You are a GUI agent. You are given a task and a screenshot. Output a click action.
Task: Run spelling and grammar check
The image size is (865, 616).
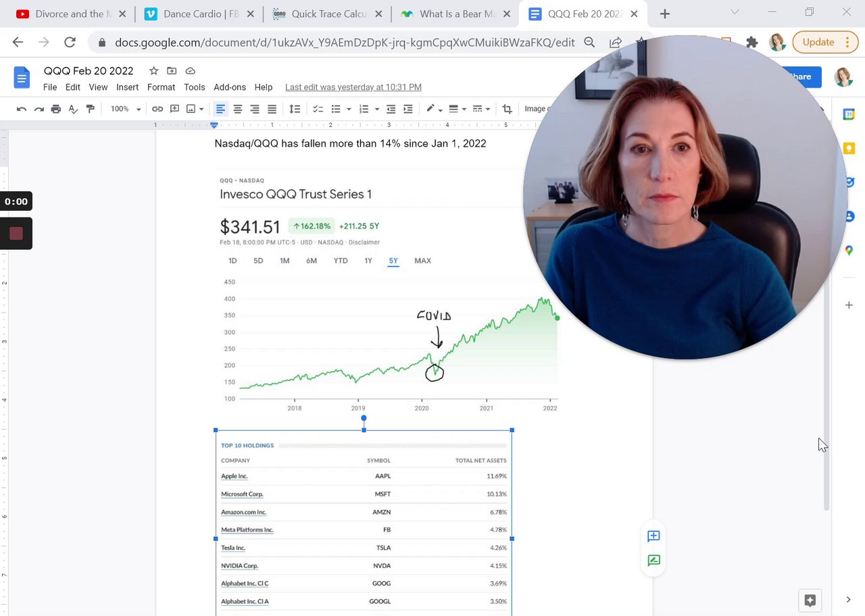(x=73, y=109)
